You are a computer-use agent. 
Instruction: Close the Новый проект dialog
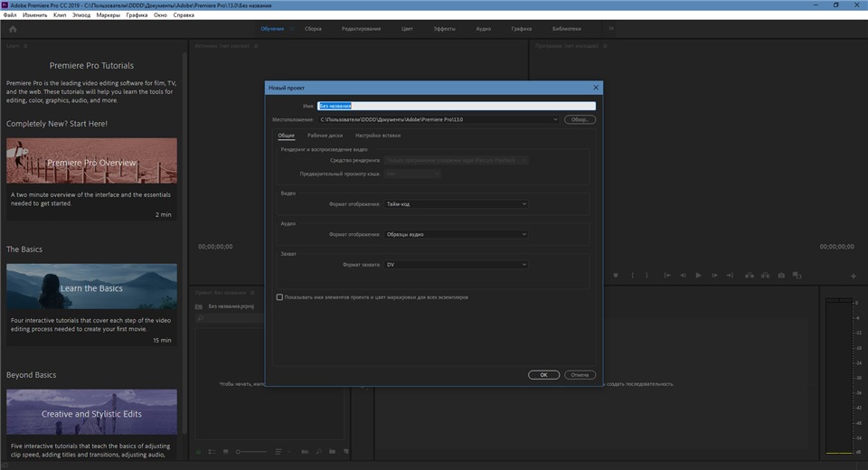596,88
